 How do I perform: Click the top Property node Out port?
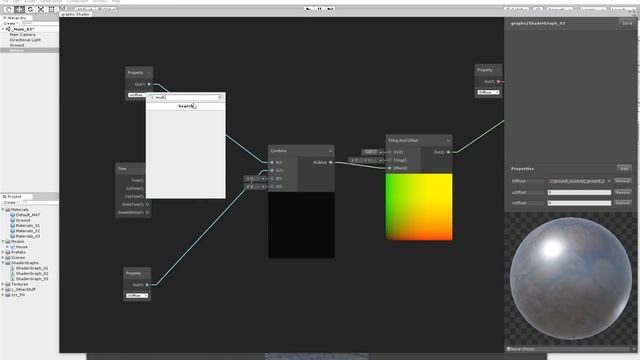pos(149,84)
